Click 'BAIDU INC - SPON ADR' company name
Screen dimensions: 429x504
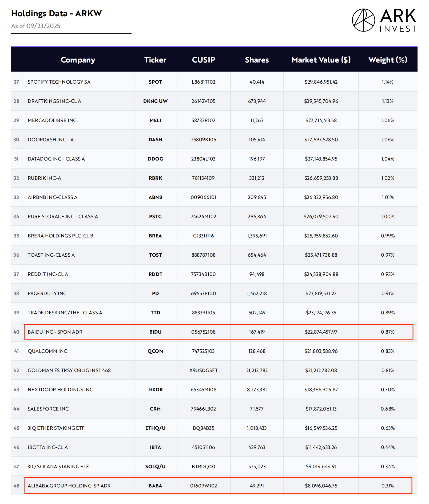55,332
